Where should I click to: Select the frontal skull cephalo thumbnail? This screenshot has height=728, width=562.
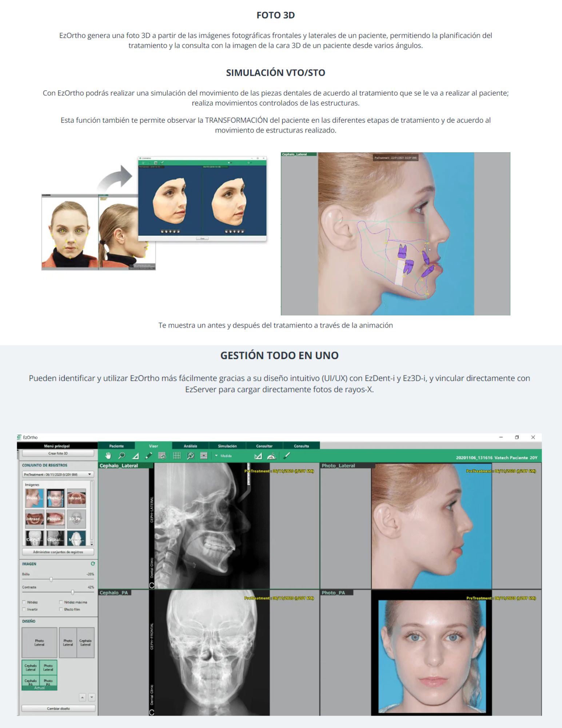click(35, 538)
